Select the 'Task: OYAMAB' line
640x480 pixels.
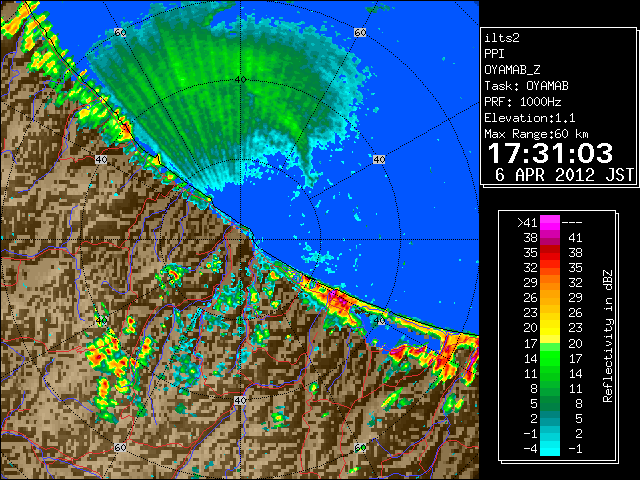tap(526, 86)
